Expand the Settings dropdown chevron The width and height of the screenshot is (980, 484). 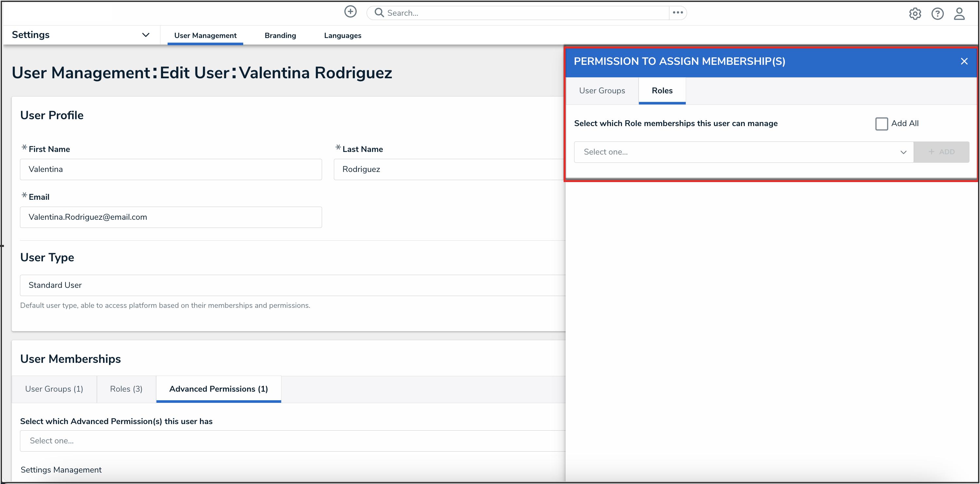(x=145, y=35)
